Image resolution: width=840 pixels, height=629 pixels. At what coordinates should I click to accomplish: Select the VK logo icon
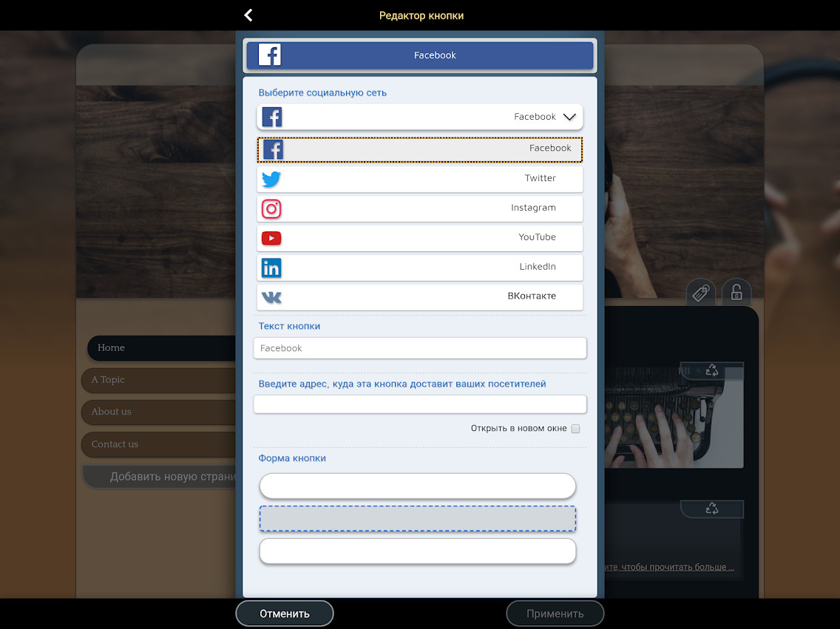click(271, 297)
